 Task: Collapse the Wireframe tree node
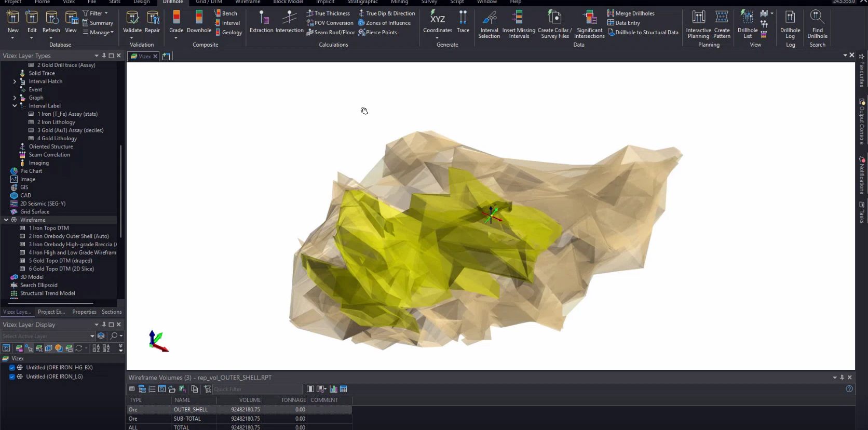pyautogui.click(x=6, y=220)
